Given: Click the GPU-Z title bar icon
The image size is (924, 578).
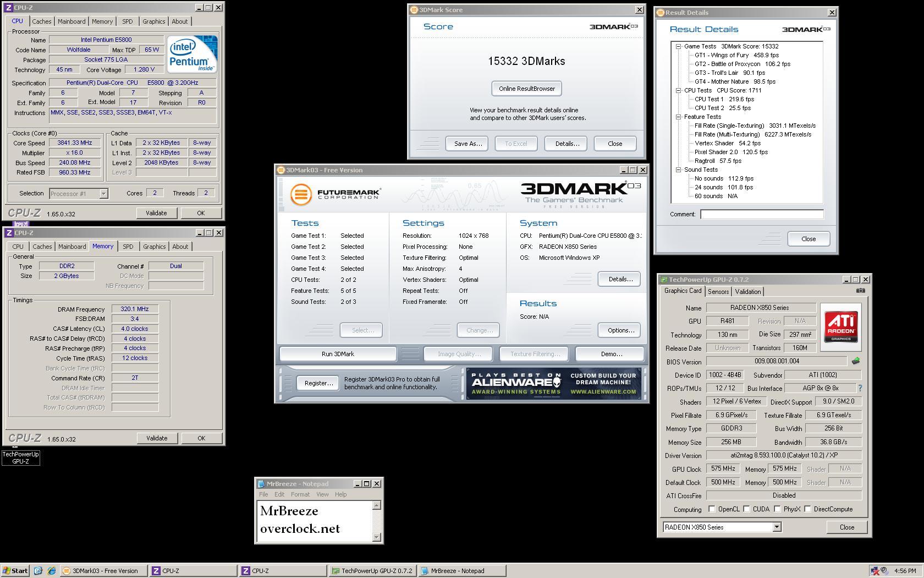Looking at the screenshot, I should point(664,280).
